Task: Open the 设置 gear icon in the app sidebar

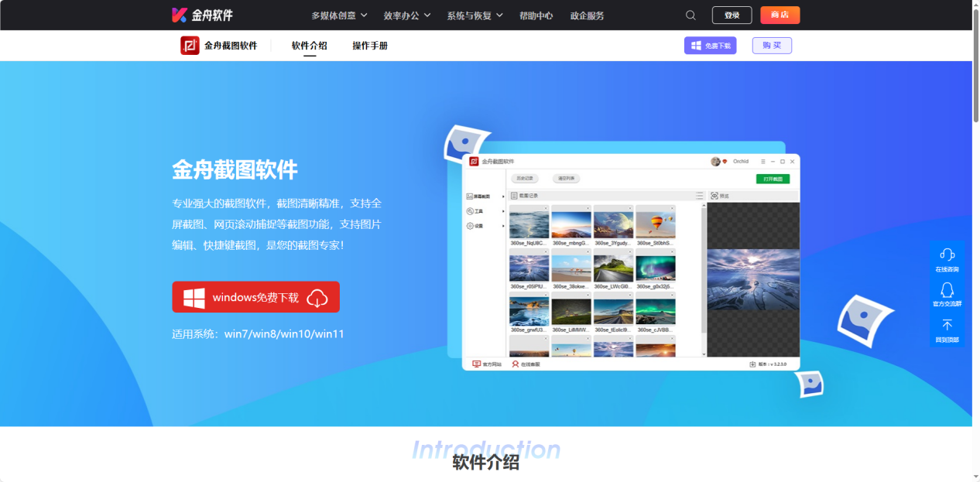Action: coord(470,225)
